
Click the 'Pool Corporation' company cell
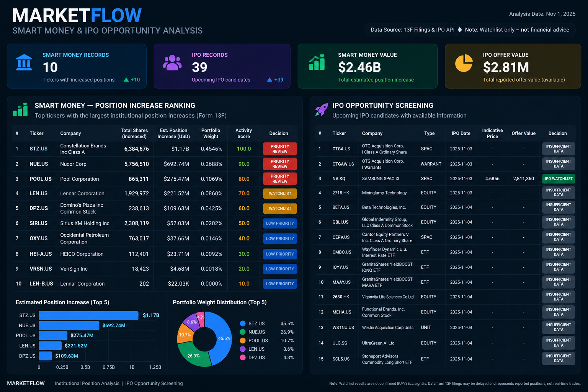pyautogui.click(x=80, y=179)
